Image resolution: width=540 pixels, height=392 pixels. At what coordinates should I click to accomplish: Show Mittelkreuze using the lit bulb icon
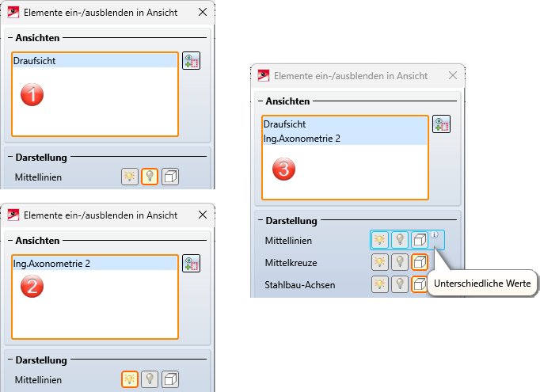pyautogui.click(x=380, y=262)
